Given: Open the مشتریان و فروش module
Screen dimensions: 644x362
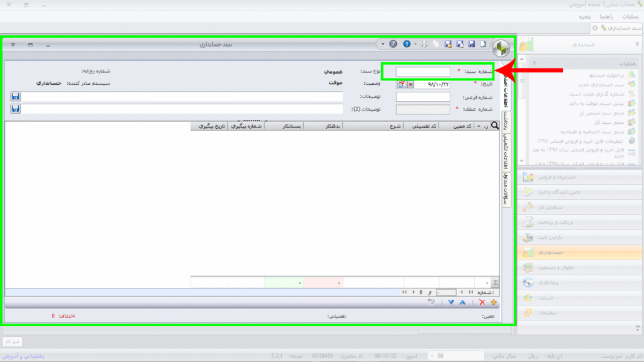Looking at the screenshot, I should click(579, 177).
